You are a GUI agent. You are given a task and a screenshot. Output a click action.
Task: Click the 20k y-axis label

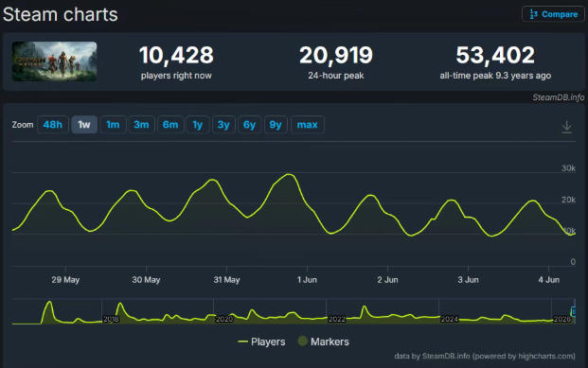coord(568,200)
